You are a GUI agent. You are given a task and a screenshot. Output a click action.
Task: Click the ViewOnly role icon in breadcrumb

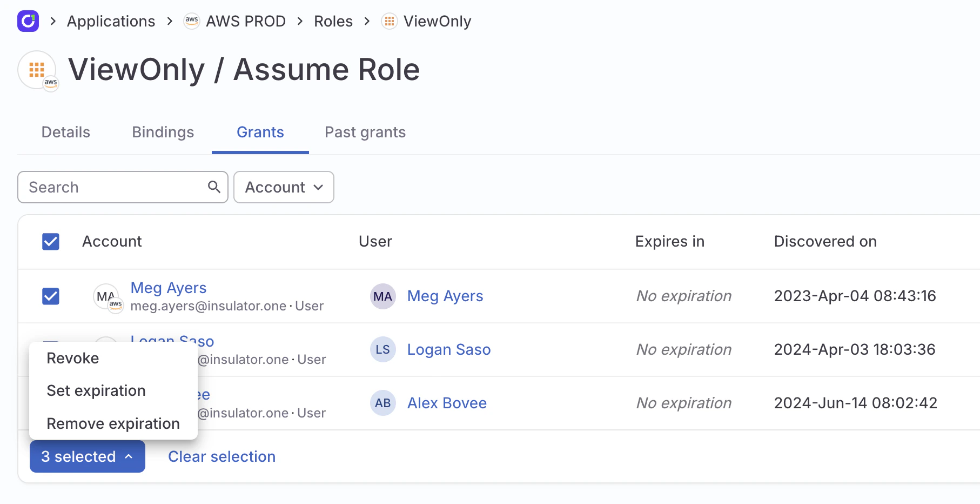click(x=389, y=21)
